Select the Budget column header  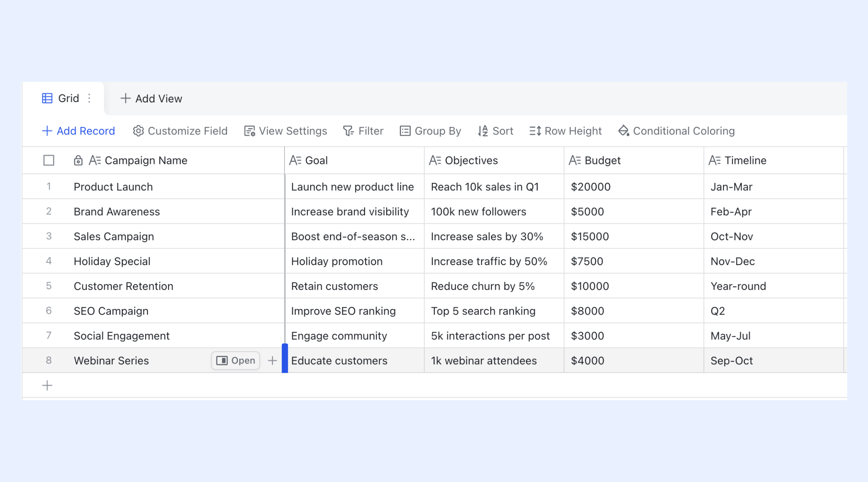tap(634, 160)
